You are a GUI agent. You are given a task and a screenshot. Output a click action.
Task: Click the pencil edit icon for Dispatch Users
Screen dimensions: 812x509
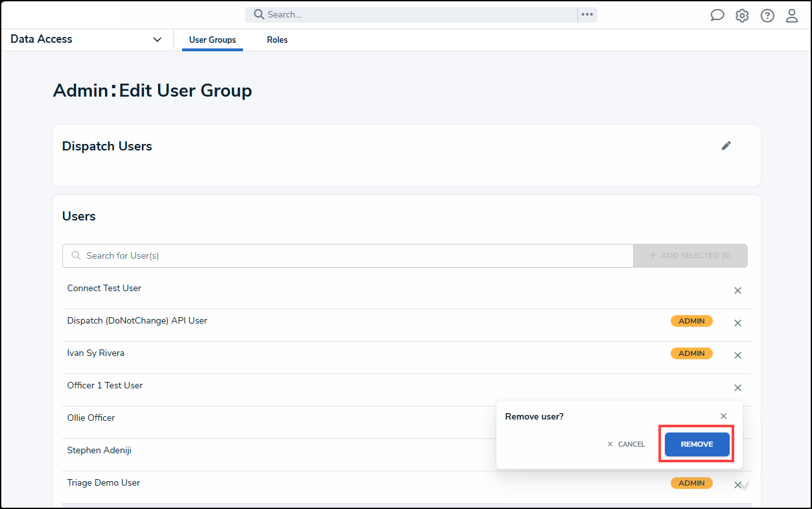[726, 146]
